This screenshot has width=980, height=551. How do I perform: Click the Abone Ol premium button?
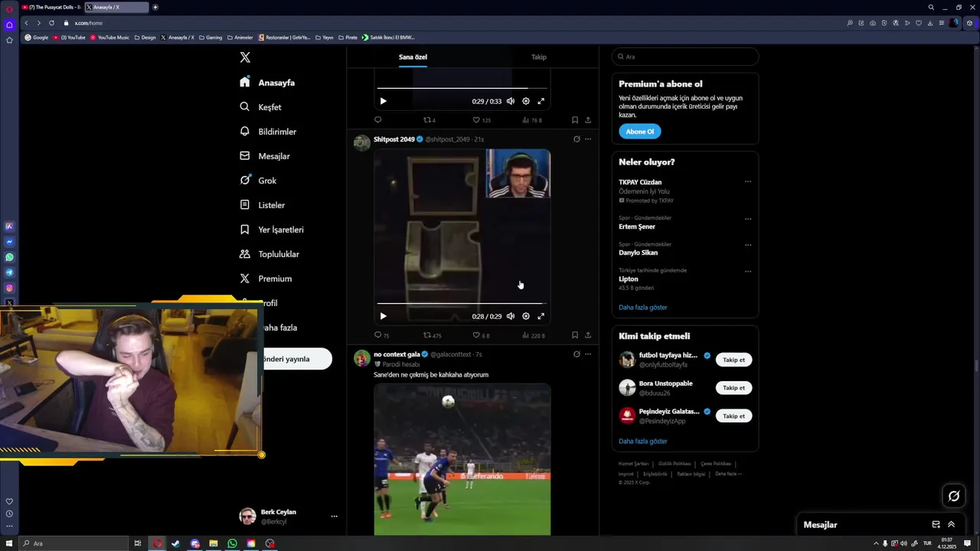pos(639,132)
